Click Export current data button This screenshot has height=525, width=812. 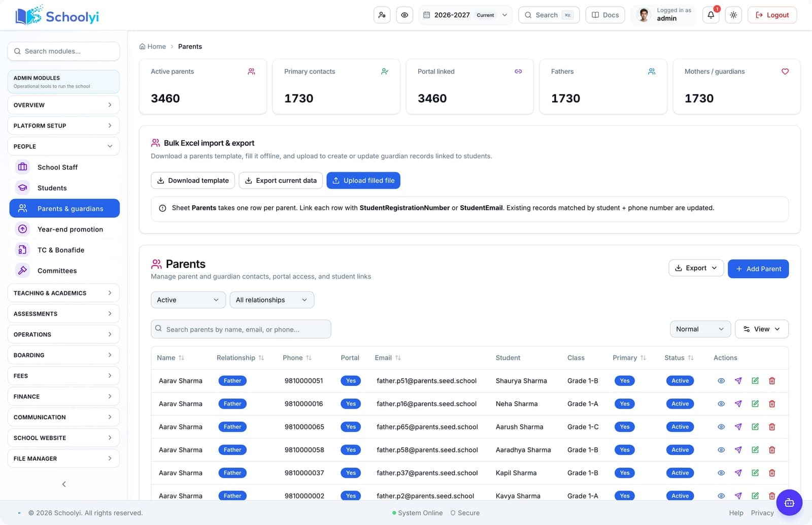click(x=281, y=180)
